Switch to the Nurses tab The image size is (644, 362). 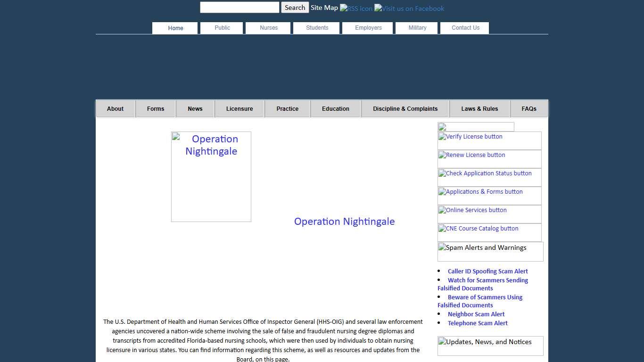[268, 28]
